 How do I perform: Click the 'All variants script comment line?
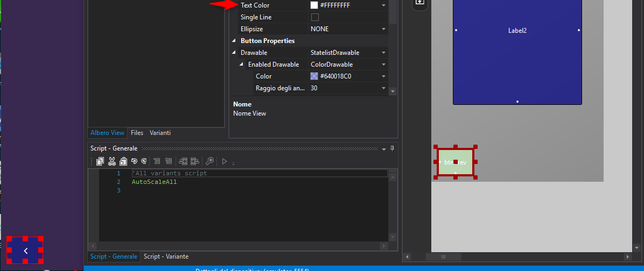click(170, 174)
